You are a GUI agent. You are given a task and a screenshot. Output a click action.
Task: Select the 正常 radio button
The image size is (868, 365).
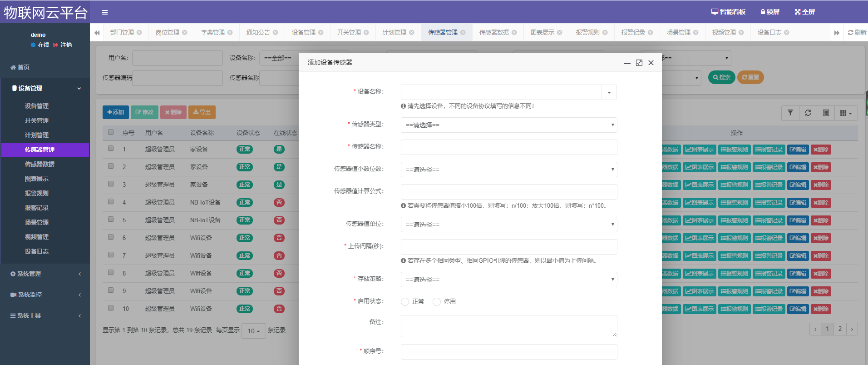(x=405, y=302)
